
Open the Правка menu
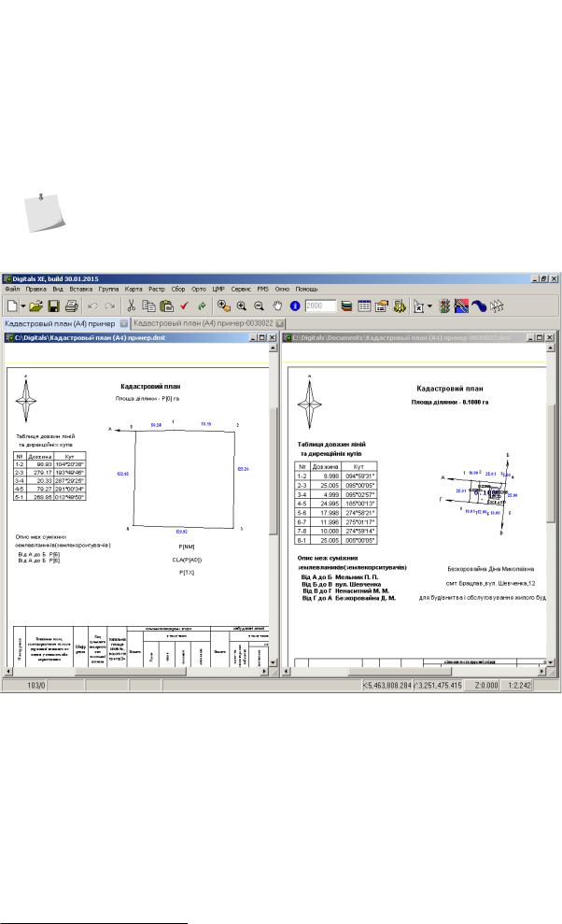click(35, 290)
